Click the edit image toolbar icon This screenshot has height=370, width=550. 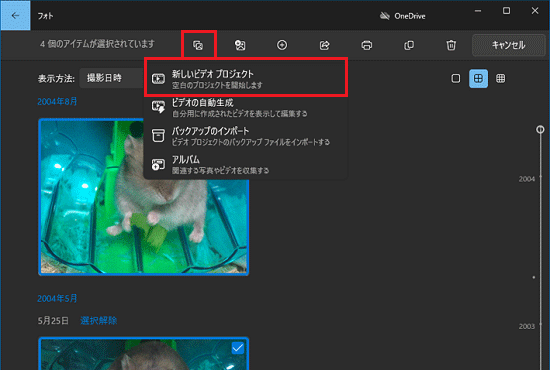coord(240,45)
